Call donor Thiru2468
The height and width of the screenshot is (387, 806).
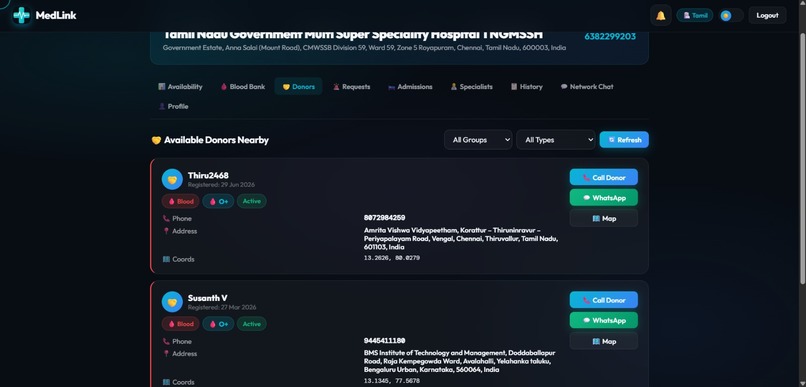pyautogui.click(x=603, y=177)
